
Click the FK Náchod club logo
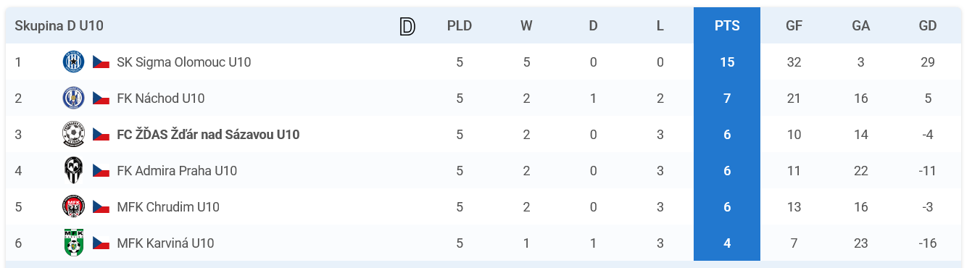click(74, 99)
